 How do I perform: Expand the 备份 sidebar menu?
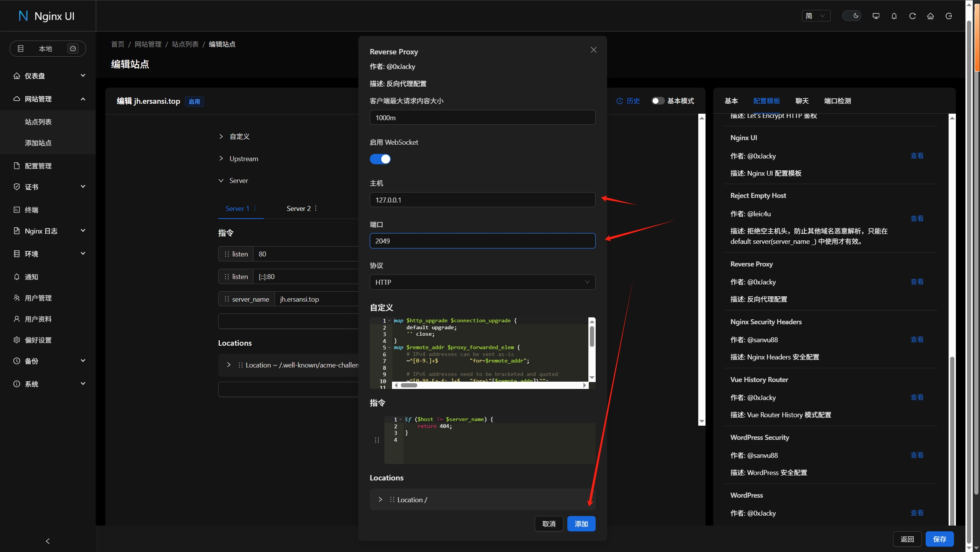48,361
